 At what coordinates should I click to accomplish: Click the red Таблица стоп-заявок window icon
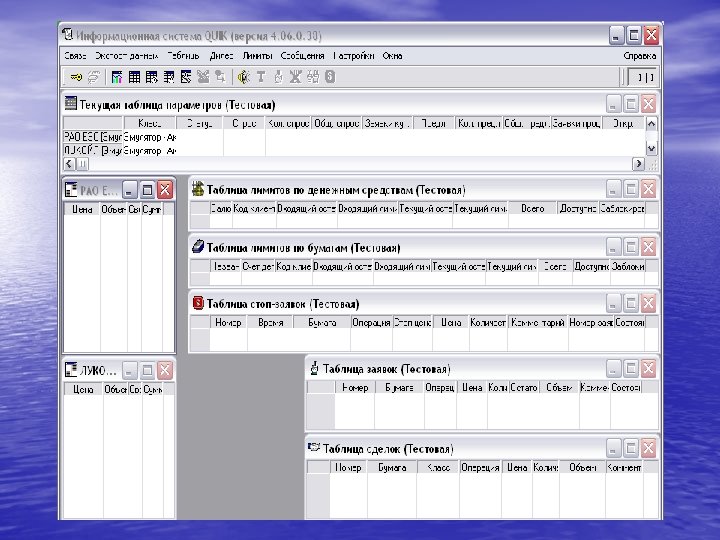coord(198,303)
